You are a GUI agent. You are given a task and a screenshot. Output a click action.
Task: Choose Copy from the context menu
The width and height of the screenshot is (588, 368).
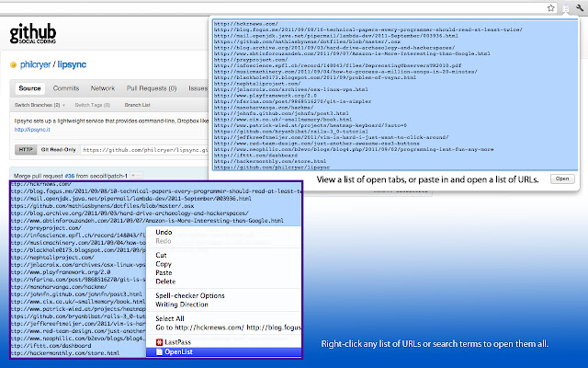point(164,264)
